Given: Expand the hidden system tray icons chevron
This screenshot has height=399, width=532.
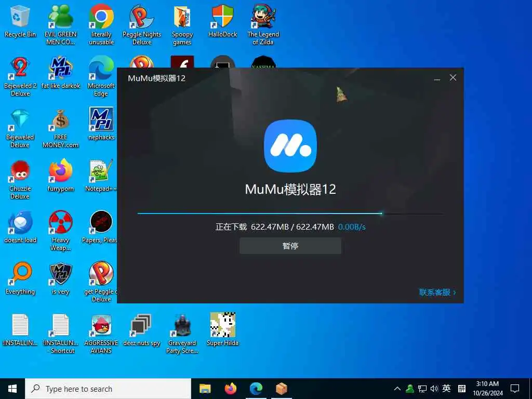Looking at the screenshot, I should [x=397, y=389].
